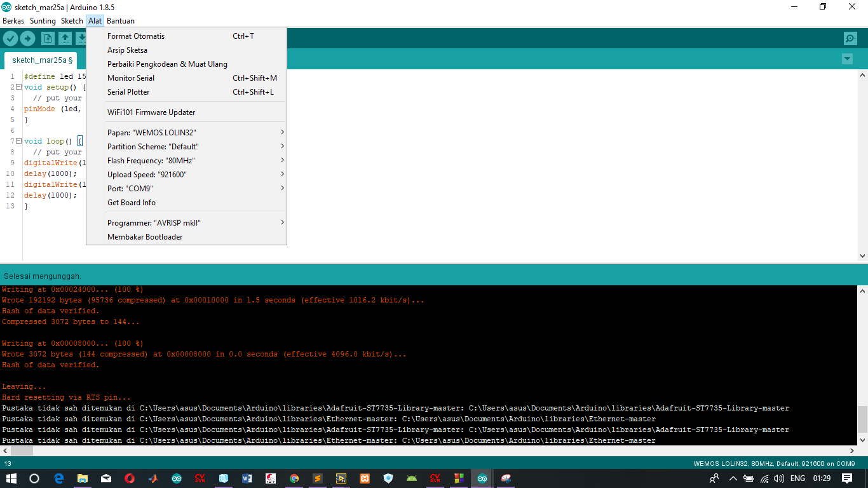Image resolution: width=868 pixels, height=488 pixels.
Task: Click the battery status tray icon
Action: [x=749, y=478]
